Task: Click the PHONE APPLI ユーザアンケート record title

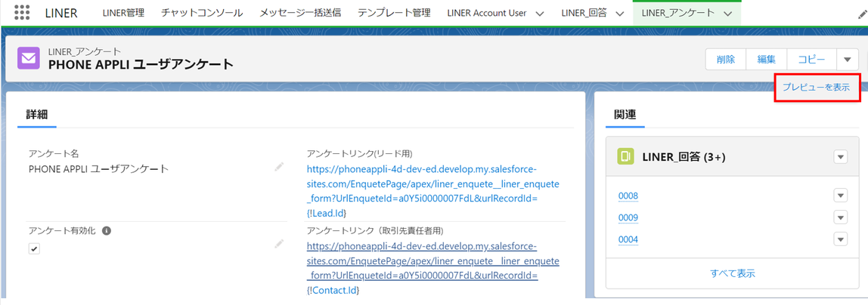Action: pyautogui.click(x=141, y=65)
